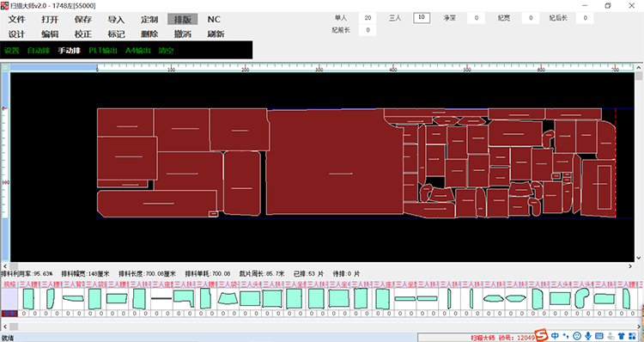The height and width of the screenshot is (342, 644).
Task: Click the smiley face icon in the IME toolbar
Action: [577, 336]
